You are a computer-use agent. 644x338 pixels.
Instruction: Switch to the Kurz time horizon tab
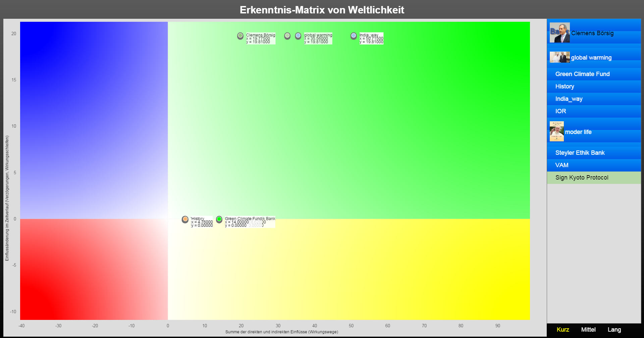(x=563, y=330)
